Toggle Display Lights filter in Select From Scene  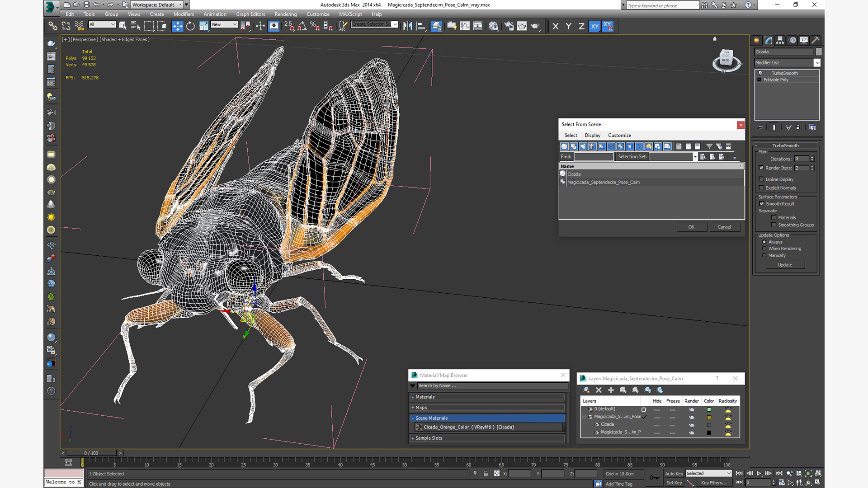click(x=583, y=146)
